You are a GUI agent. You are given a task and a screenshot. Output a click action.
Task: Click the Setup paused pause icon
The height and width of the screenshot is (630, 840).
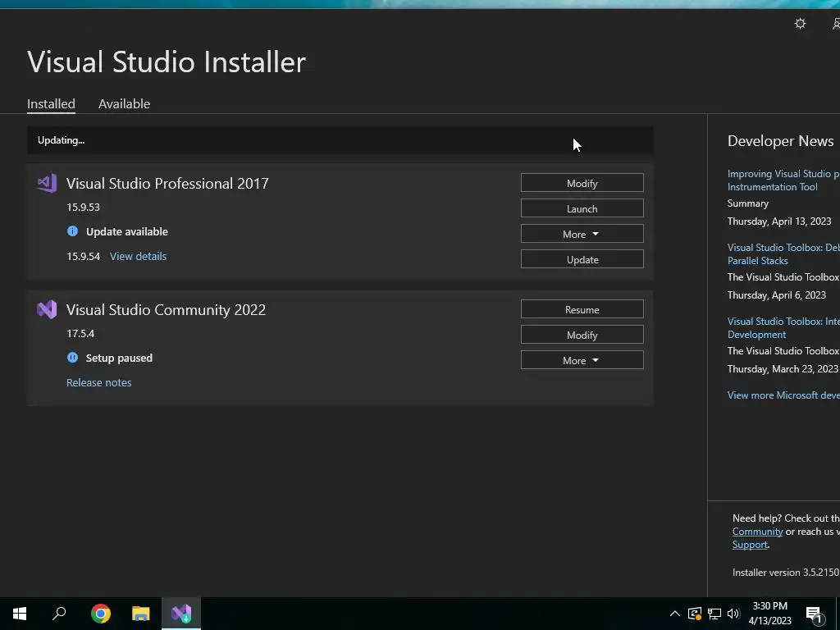point(72,358)
